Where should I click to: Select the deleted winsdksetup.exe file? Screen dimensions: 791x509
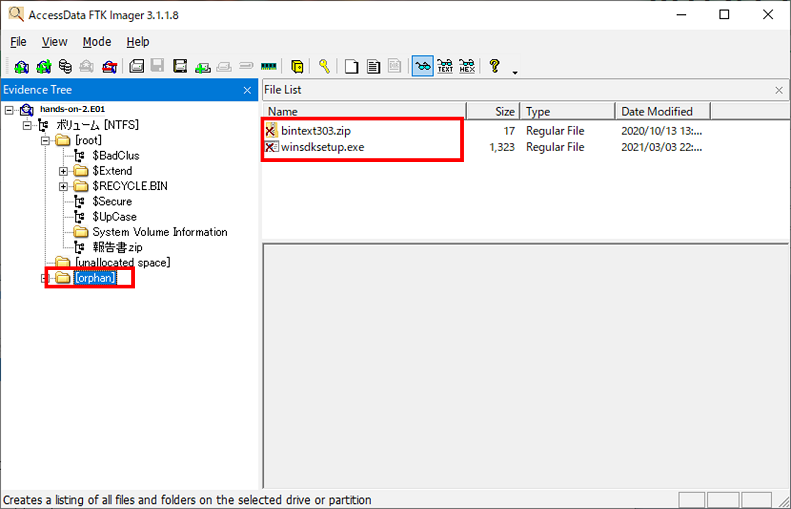[x=322, y=147]
